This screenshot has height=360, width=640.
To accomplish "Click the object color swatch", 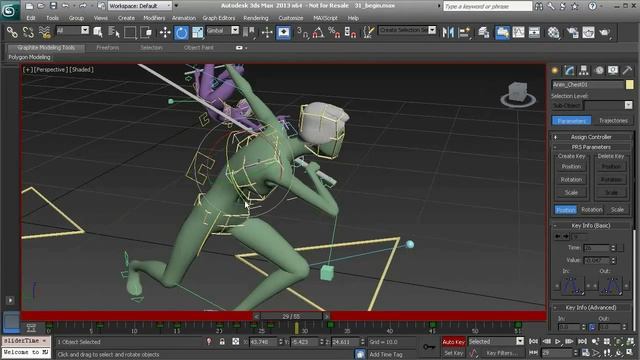I will point(629,84).
